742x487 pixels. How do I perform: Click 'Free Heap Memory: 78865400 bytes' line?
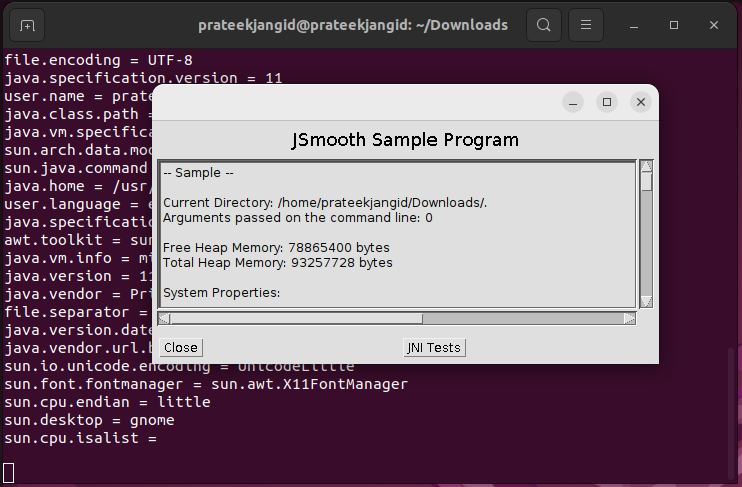(x=276, y=248)
